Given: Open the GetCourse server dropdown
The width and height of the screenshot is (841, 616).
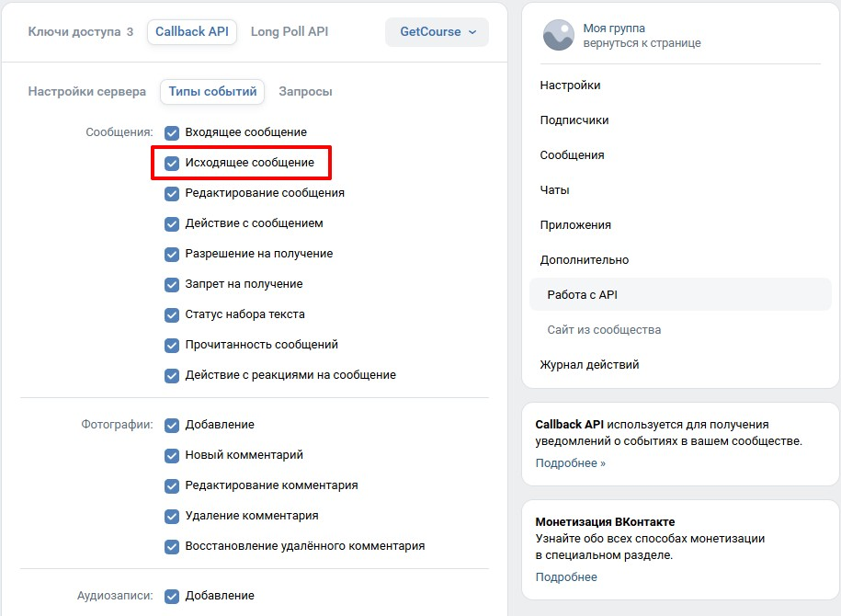Looking at the screenshot, I should (x=438, y=32).
